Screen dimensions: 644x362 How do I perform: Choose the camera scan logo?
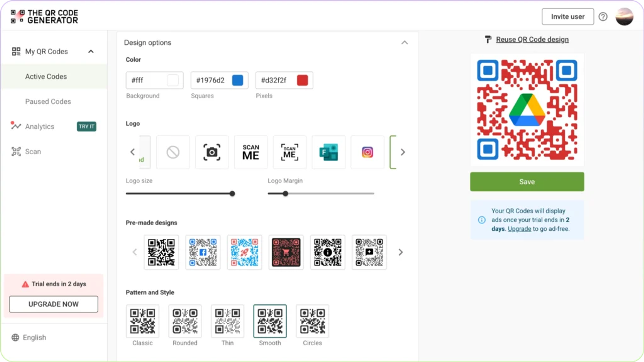[x=212, y=152]
